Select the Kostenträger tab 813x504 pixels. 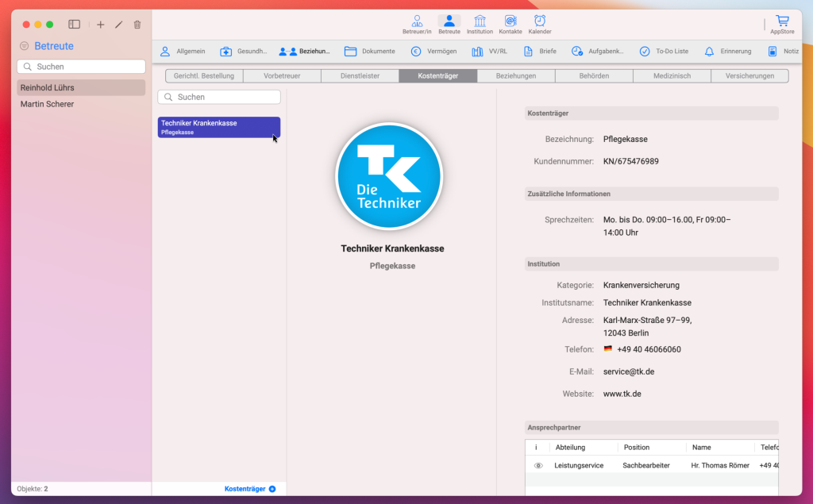coord(438,75)
